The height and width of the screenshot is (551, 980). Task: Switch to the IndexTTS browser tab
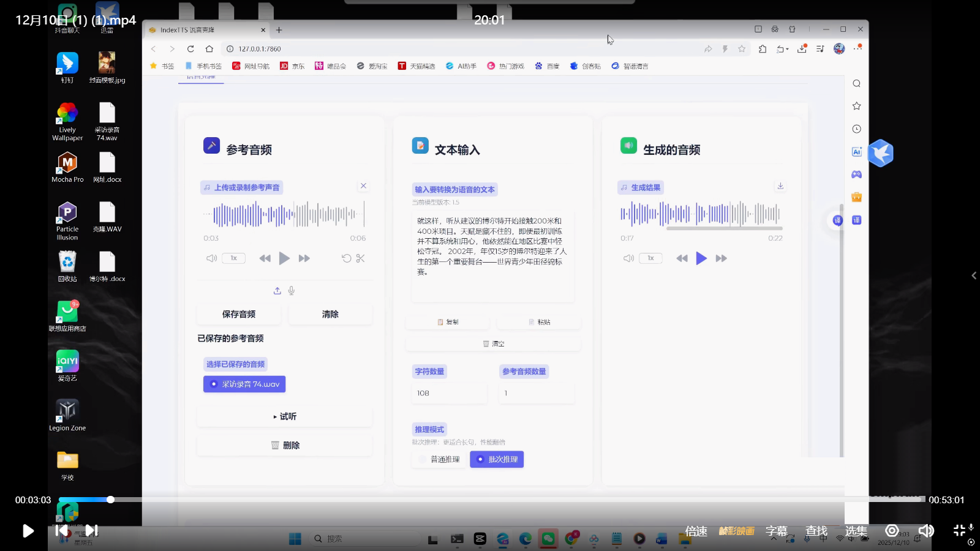click(202, 30)
